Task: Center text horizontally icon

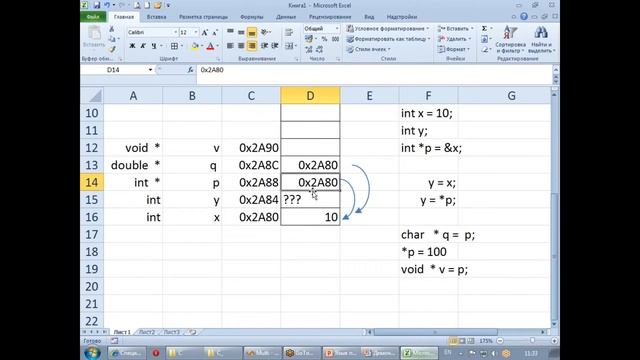Action: 241,46
